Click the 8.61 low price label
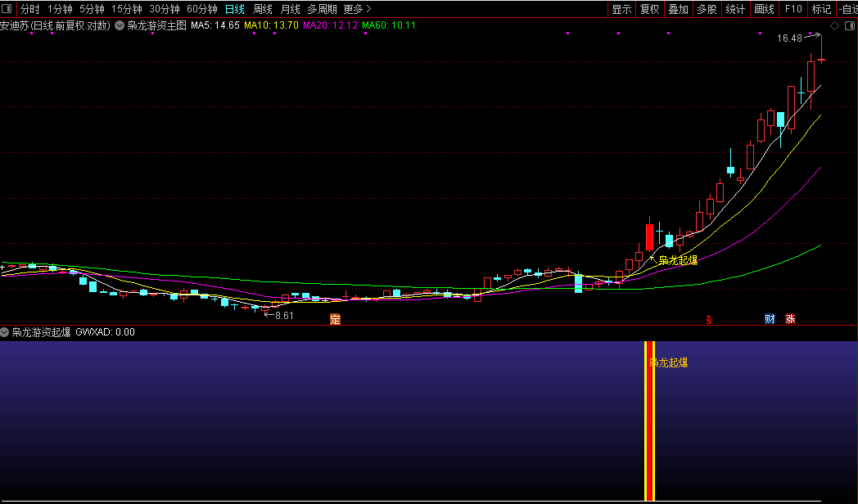858x504 pixels. [284, 316]
